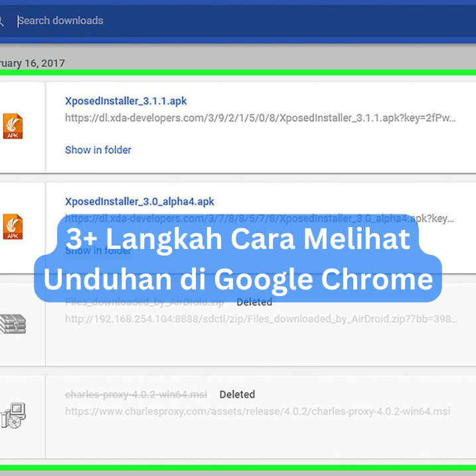Click the Deleted label beside charles-proxy msi

[x=237, y=394]
